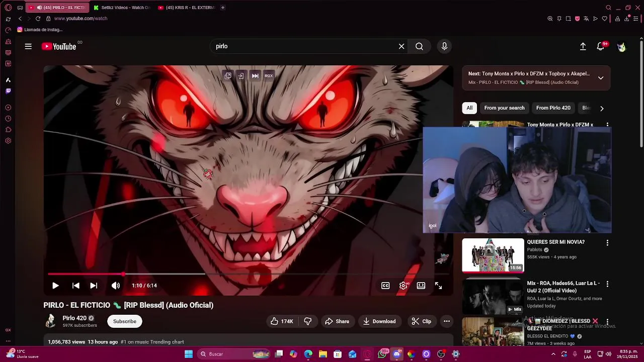Open QUIERES SER MI NOVIA? video thumbnail

493,255
